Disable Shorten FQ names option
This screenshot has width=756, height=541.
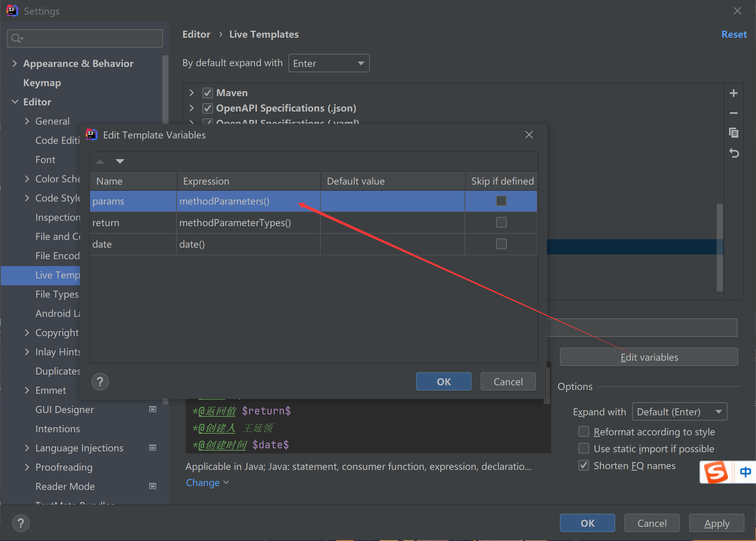(x=584, y=465)
